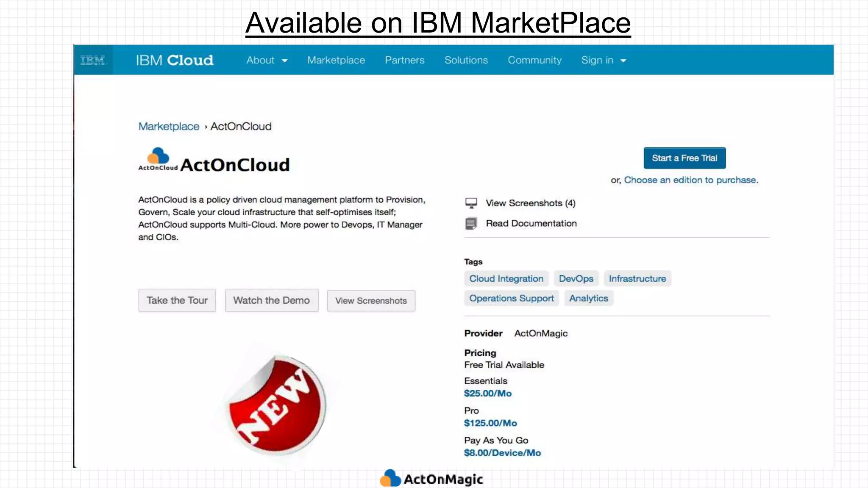Screen dimensions: 868x488
Task: Select the DevOps tag
Action: click(576, 279)
